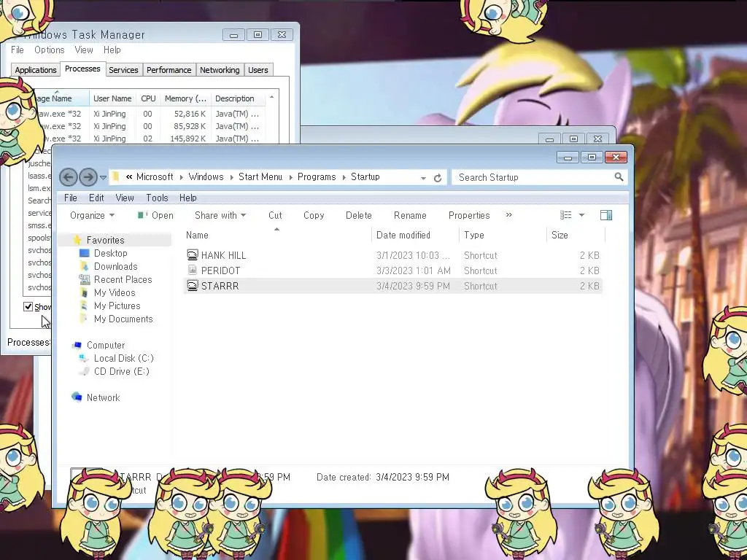
Task: Open Task Manager Options menu
Action: coord(49,50)
